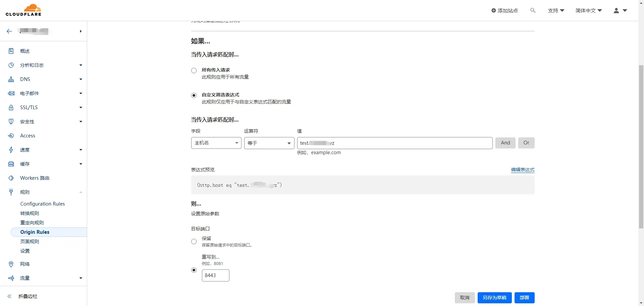Open the 简体中文 language dropdown
This screenshot has width=644, height=306.
[x=589, y=10]
